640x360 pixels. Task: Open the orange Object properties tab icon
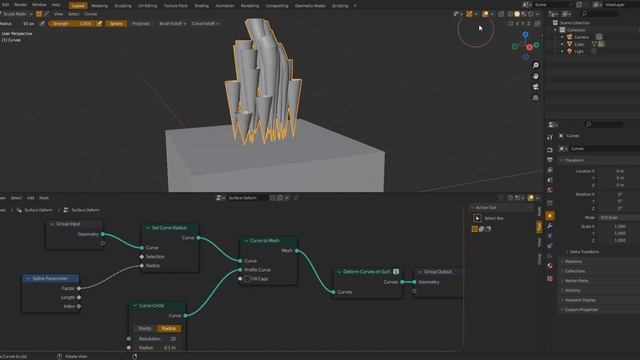pos(550,216)
